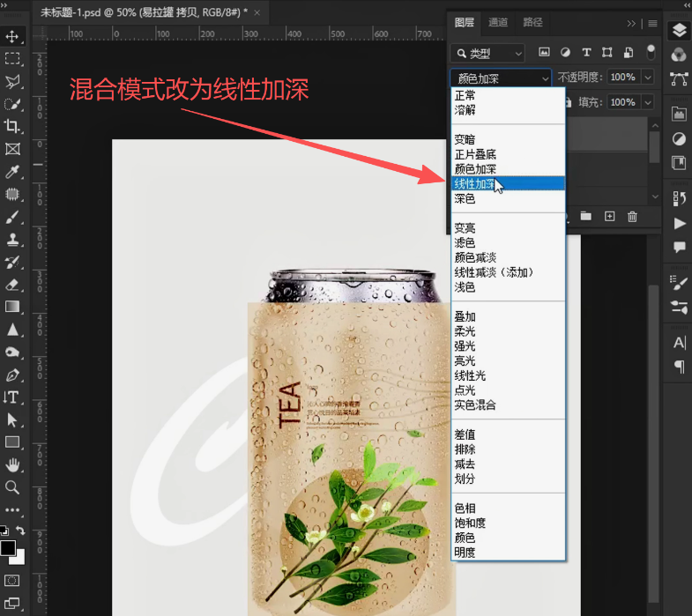Click the 填充 100% value field

624,102
